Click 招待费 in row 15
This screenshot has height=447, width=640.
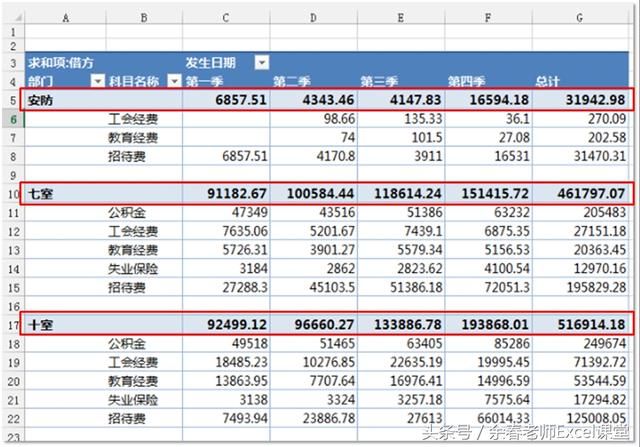click(127, 288)
